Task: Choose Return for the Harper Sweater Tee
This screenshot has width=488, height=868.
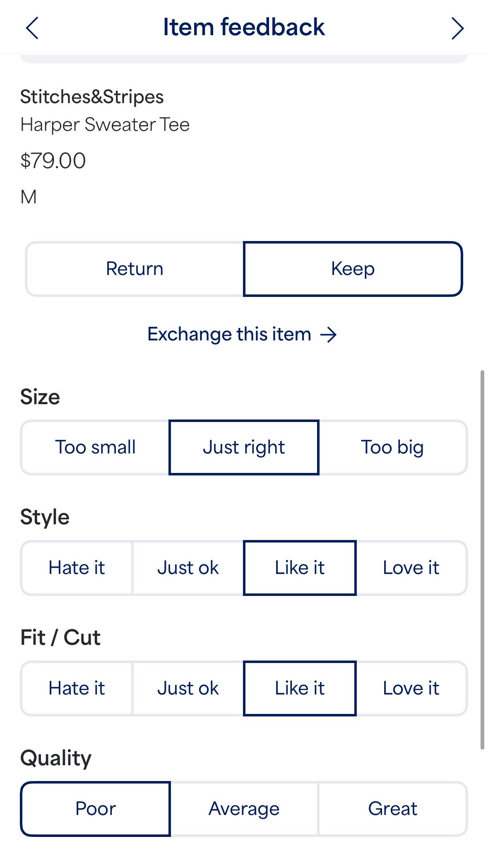Action: click(x=135, y=269)
